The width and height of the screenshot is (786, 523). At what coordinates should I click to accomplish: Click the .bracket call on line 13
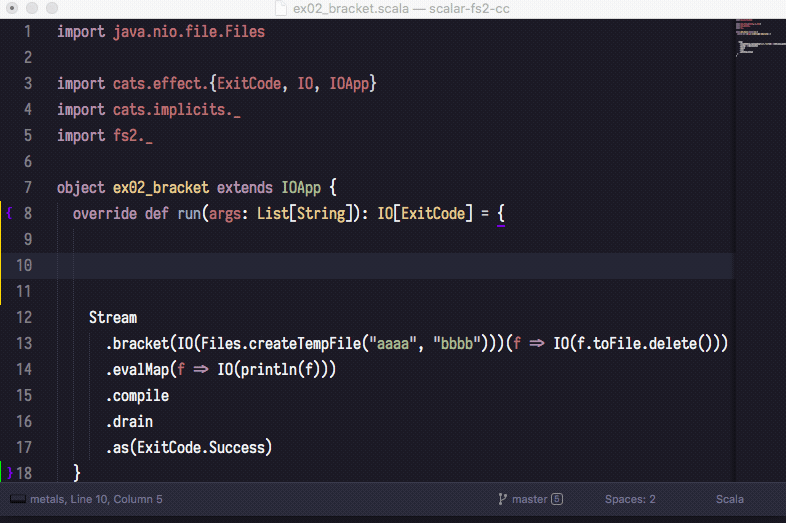tap(137, 343)
